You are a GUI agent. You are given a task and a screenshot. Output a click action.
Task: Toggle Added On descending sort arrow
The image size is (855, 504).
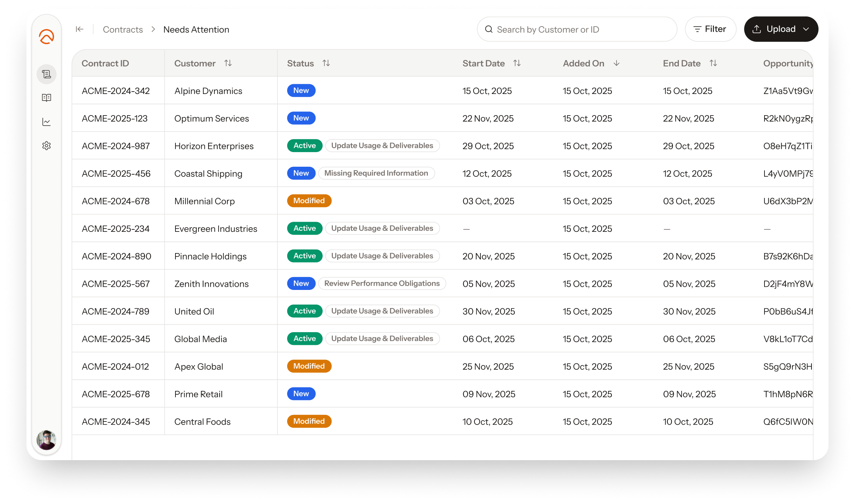click(x=617, y=63)
